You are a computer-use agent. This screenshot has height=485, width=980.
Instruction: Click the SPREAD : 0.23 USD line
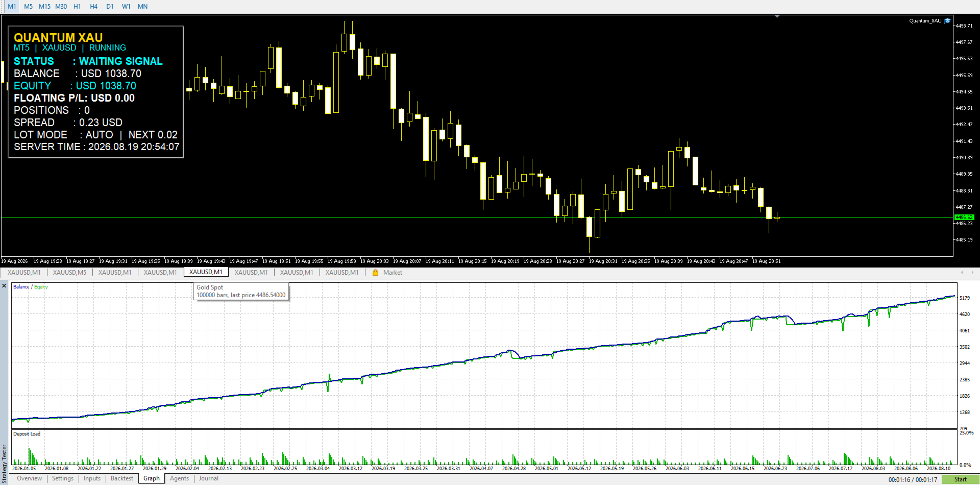point(68,123)
